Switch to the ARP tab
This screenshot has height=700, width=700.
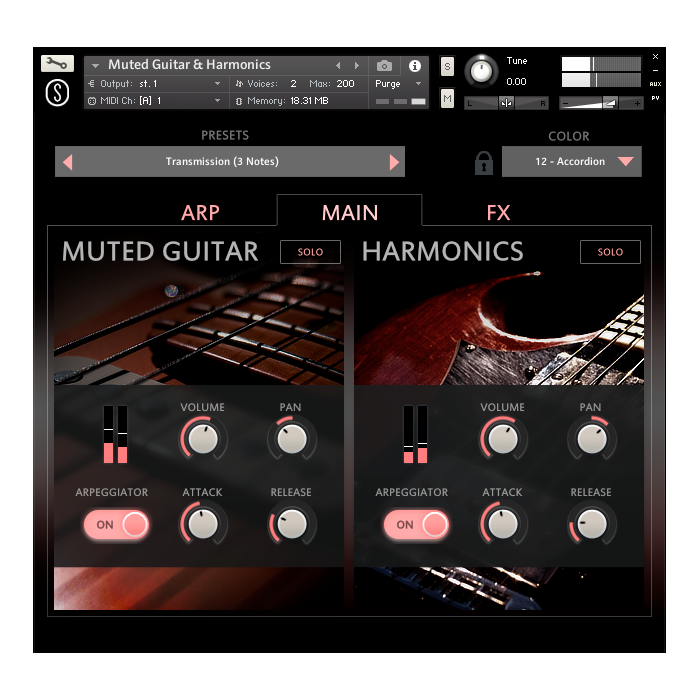coord(200,212)
